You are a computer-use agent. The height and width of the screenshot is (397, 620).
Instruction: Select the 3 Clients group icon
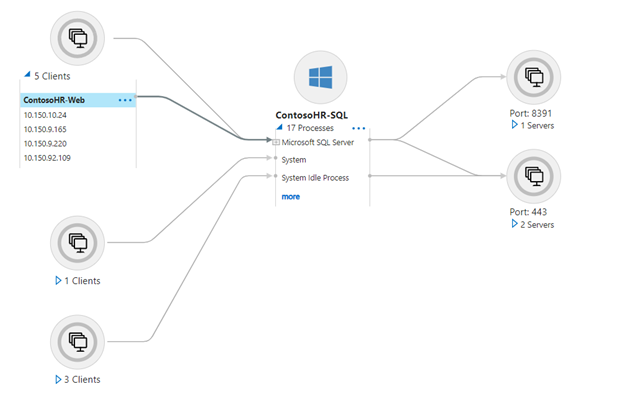coord(78,342)
